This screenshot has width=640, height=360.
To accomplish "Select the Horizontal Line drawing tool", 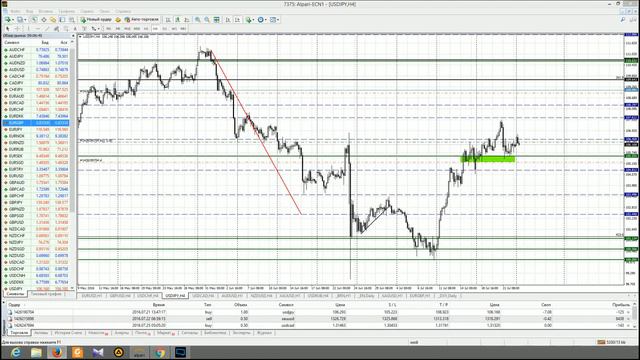I will 38,29.
